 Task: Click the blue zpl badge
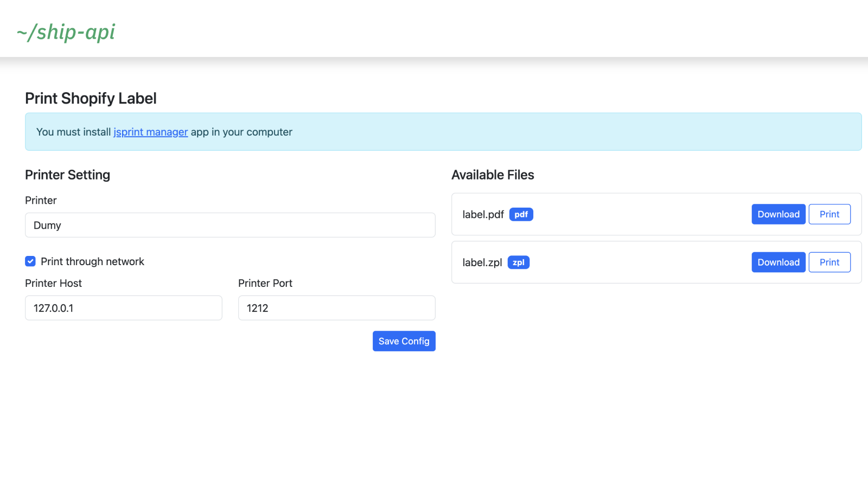518,262
